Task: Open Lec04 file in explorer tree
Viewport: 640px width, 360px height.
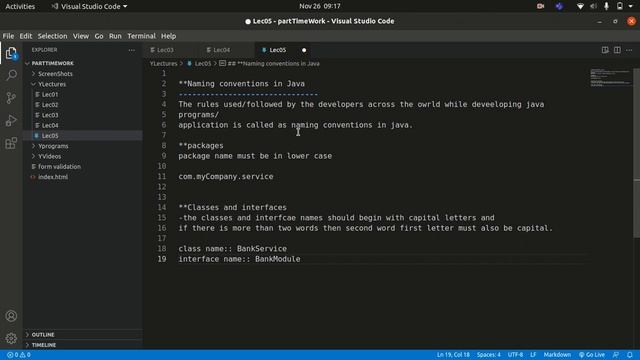Action: 50,125
